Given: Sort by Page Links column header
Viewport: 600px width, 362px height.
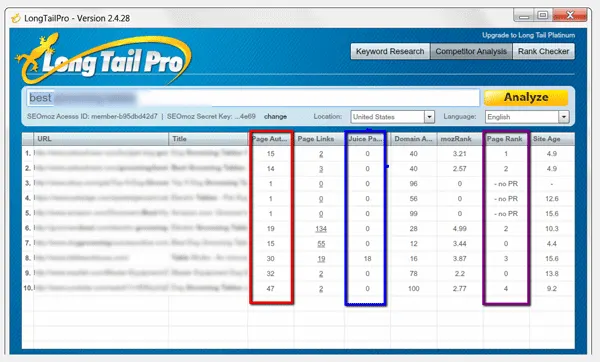Looking at the screenshot, I should click(x=319, y=139).
